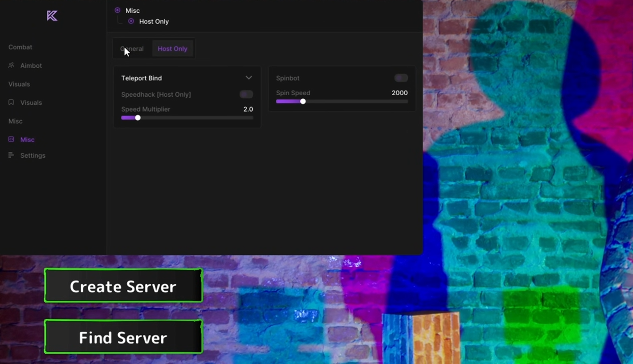Switch to the Host Only tab
The width and height of the screenshot is (633, 364).
pyautogui.click(x=172, y=49)
